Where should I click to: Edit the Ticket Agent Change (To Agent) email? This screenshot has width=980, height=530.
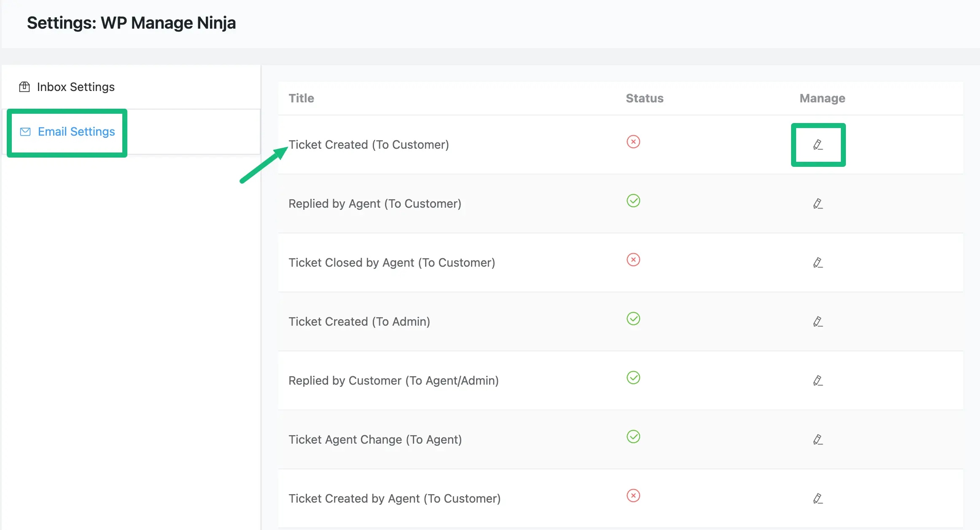[818, 440]
